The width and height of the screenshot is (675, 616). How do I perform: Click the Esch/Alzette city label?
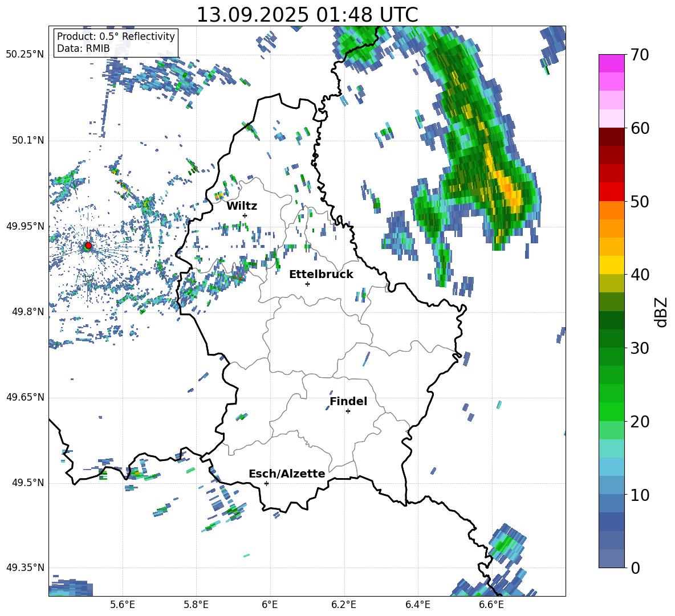(287, 474)
